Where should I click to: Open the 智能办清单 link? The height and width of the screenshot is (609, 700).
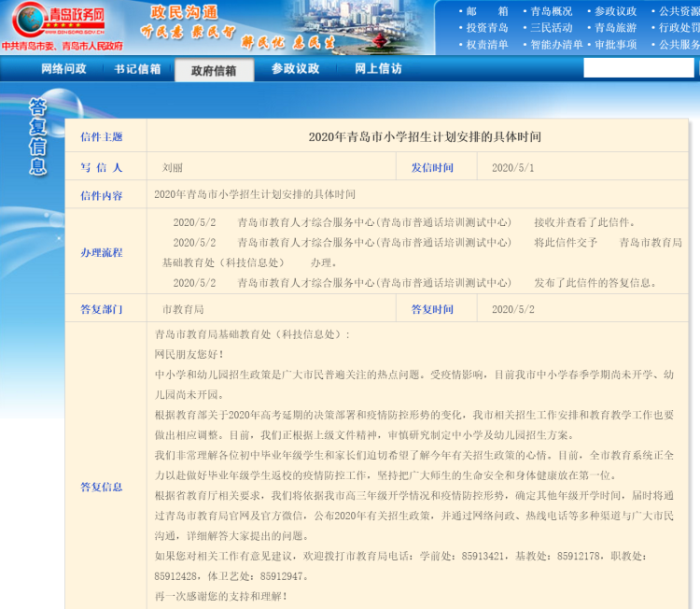556,45
